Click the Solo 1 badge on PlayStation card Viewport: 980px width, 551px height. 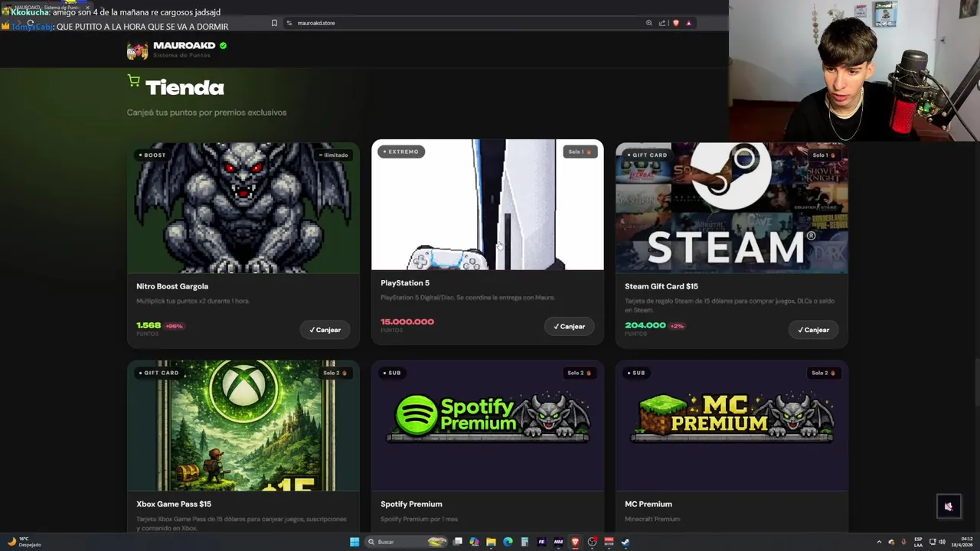tap(580, 152)
